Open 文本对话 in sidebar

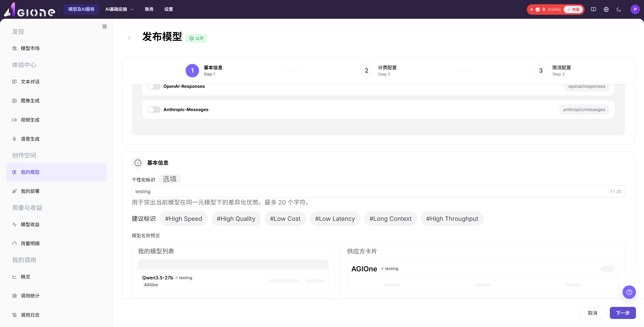tap(56, 82)
